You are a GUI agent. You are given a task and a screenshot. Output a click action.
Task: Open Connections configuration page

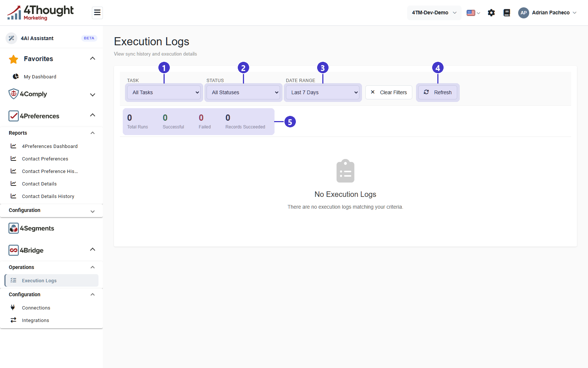(36, 308)
